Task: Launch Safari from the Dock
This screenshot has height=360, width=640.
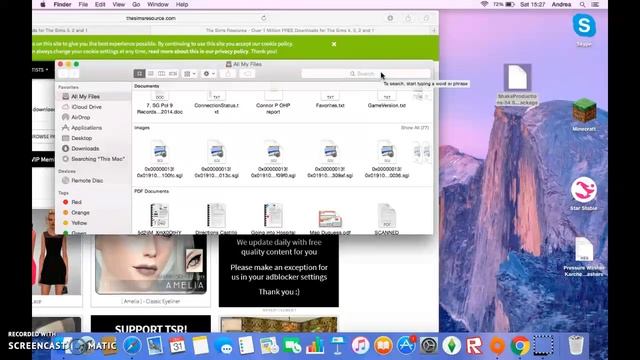Action: [132, 346]
